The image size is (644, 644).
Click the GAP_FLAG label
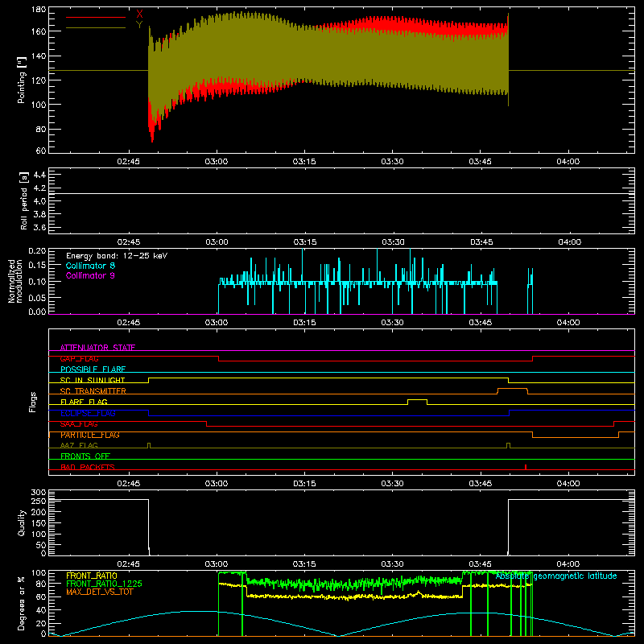(79, 358)
